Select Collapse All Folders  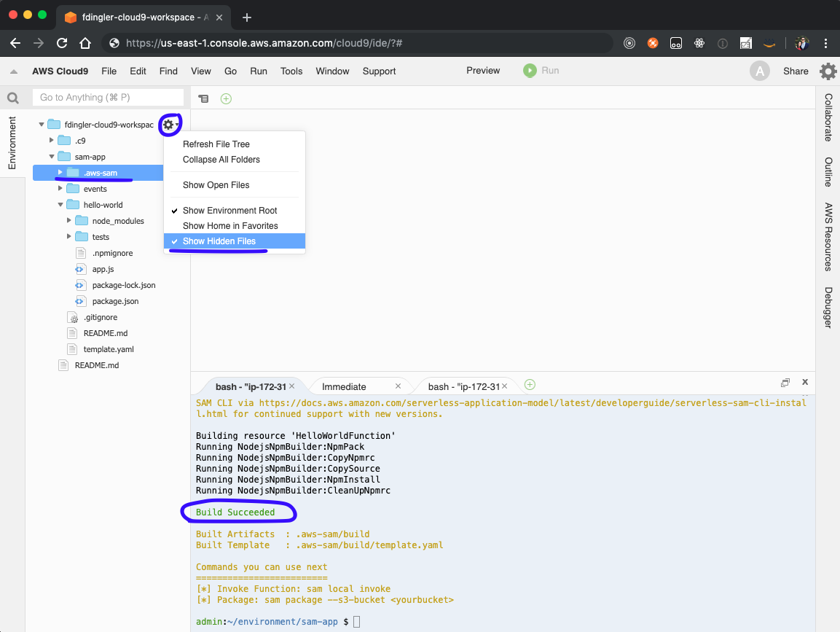235,160
